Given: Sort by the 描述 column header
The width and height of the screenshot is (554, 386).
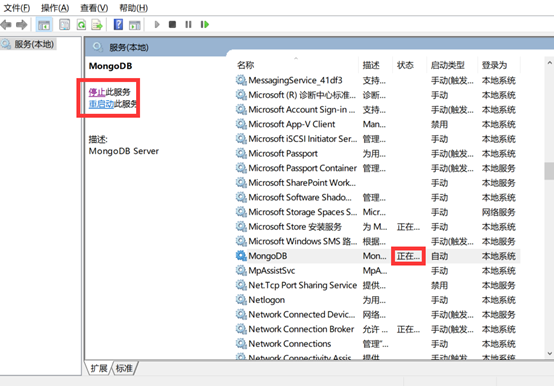Looking at the screenshot, I should 371,65.
